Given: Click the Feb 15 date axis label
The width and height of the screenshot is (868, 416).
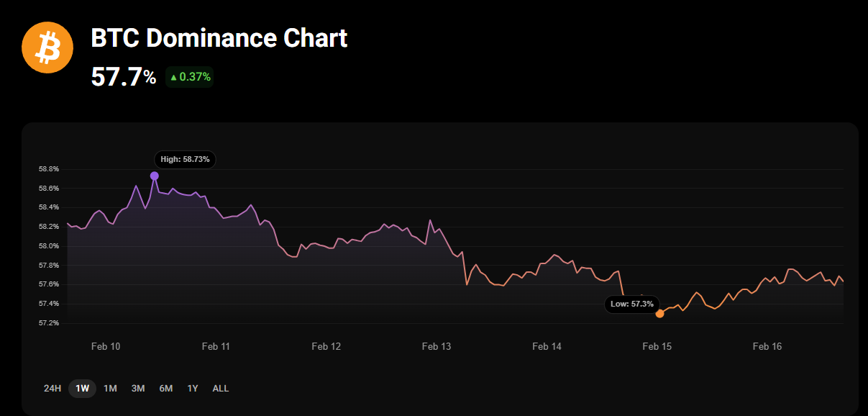Looking at the screenshot, I should 657,347.
